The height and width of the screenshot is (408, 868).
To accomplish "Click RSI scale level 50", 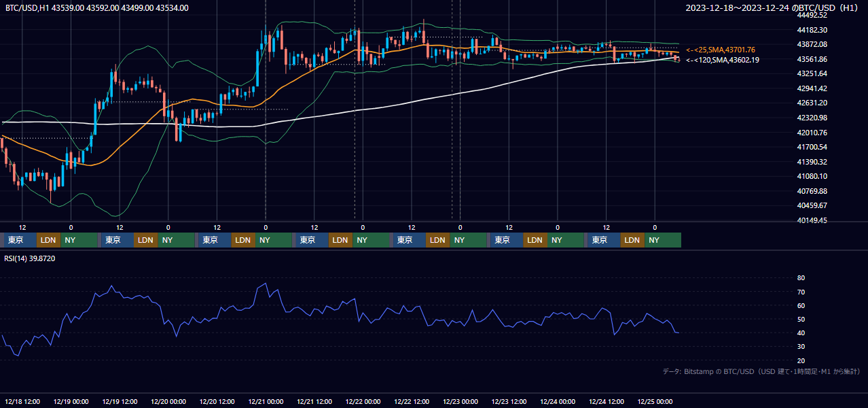I will (x=801, y=319).
